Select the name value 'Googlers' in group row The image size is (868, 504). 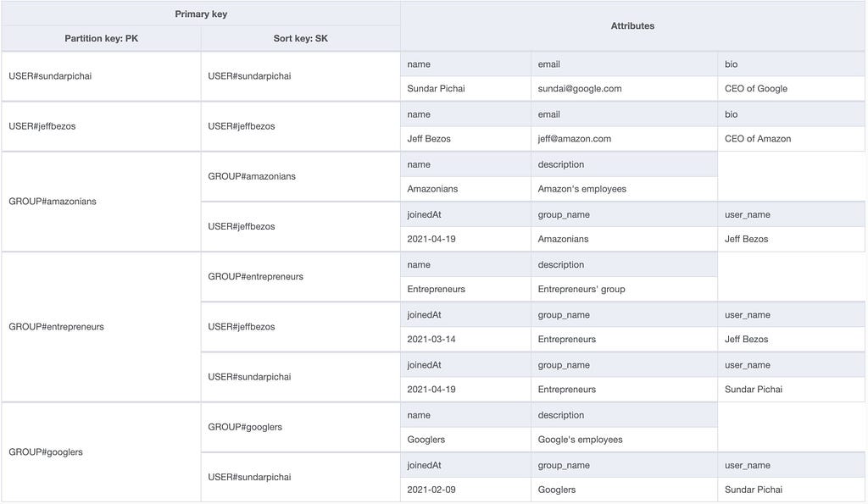click(x=465, y=440)
